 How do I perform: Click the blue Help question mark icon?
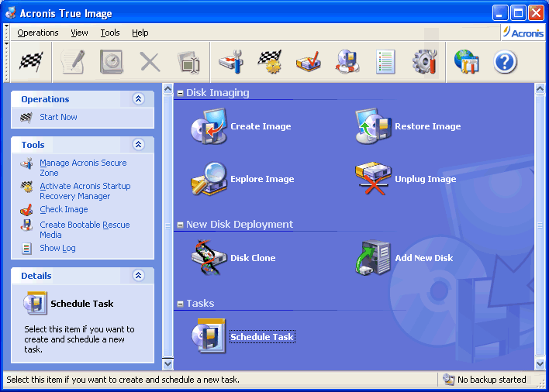pyautogui.click(x=505, y=62)
